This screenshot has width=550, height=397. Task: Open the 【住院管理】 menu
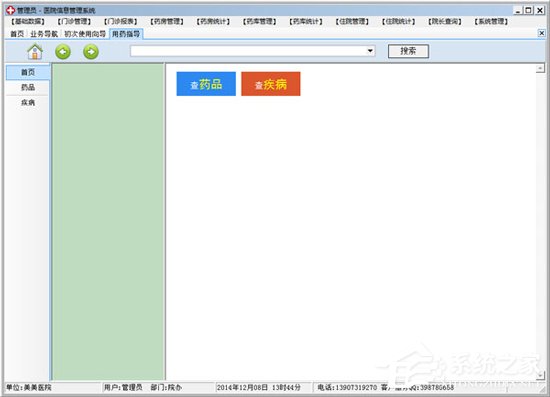tap(352, 22)
